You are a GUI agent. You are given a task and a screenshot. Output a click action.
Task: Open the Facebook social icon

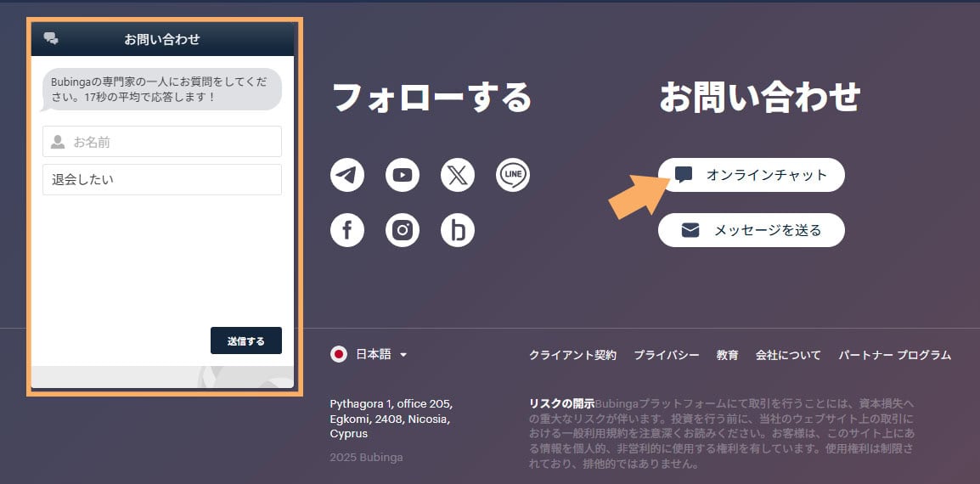(x=346, y=230)
